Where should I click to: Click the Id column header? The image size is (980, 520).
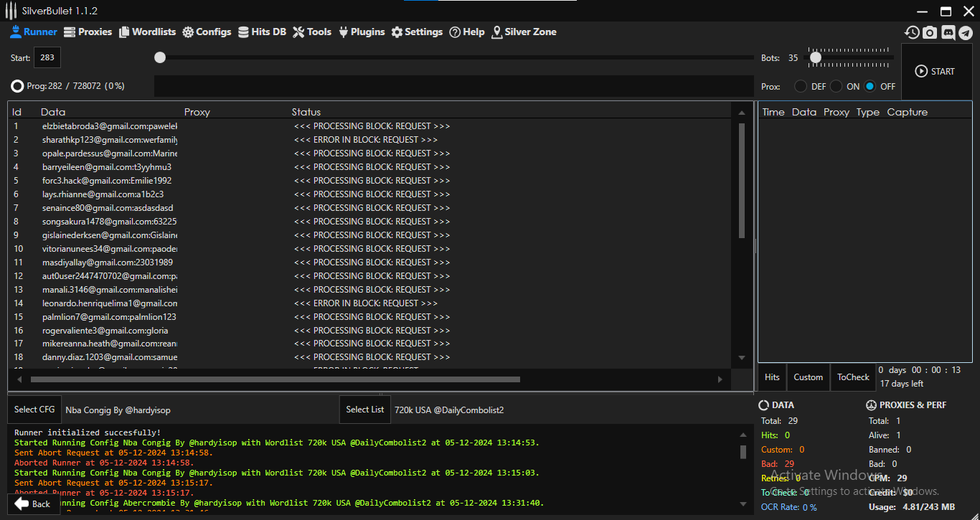[17, 112]
